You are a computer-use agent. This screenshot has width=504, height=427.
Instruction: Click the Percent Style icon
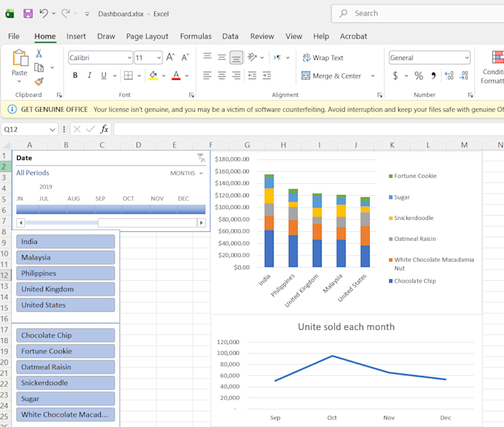[419, 76]
